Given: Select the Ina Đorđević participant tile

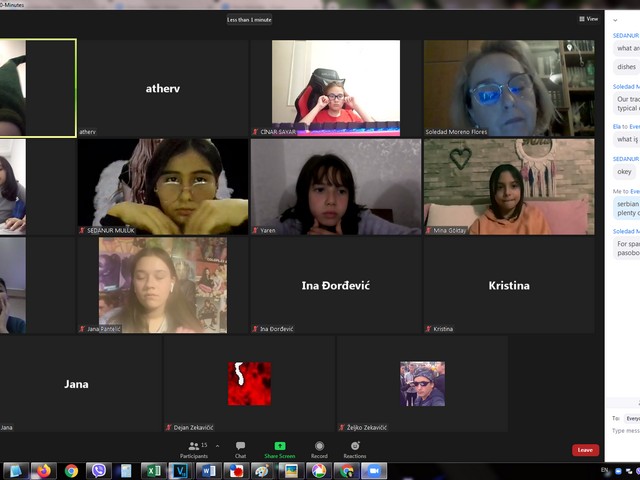Looking at the screenshot, I should click(x=336, y=285).
